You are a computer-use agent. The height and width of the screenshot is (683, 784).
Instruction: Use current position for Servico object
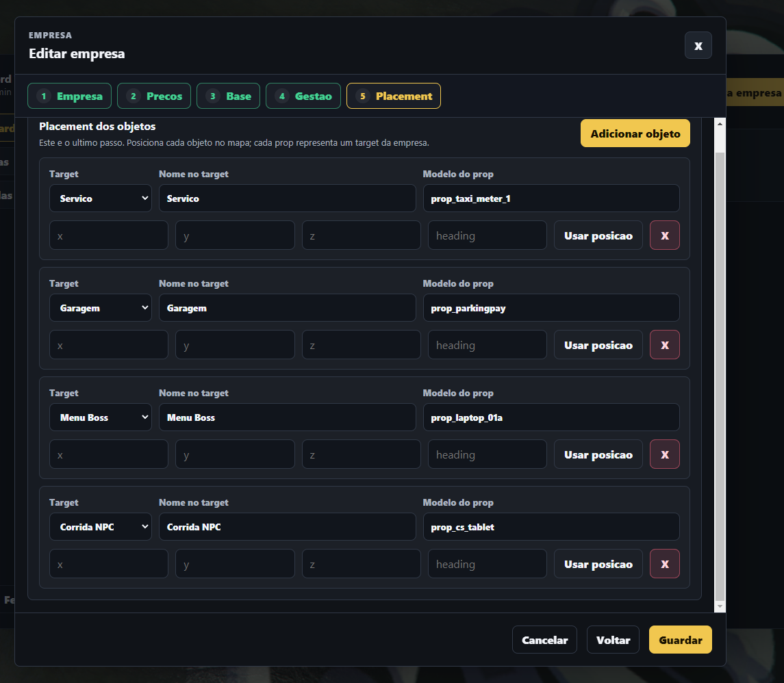pos(598,235)
